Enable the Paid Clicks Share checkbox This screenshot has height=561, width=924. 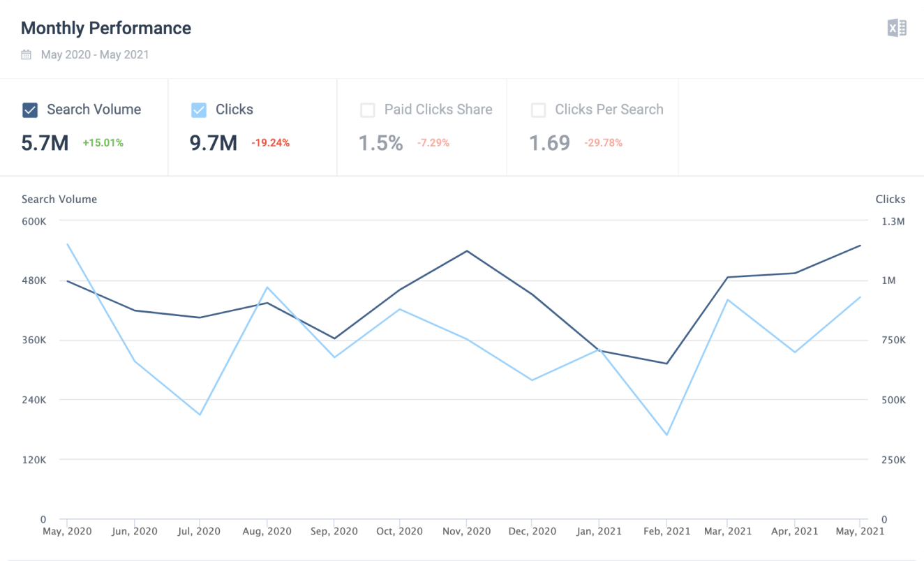(368, 110)
